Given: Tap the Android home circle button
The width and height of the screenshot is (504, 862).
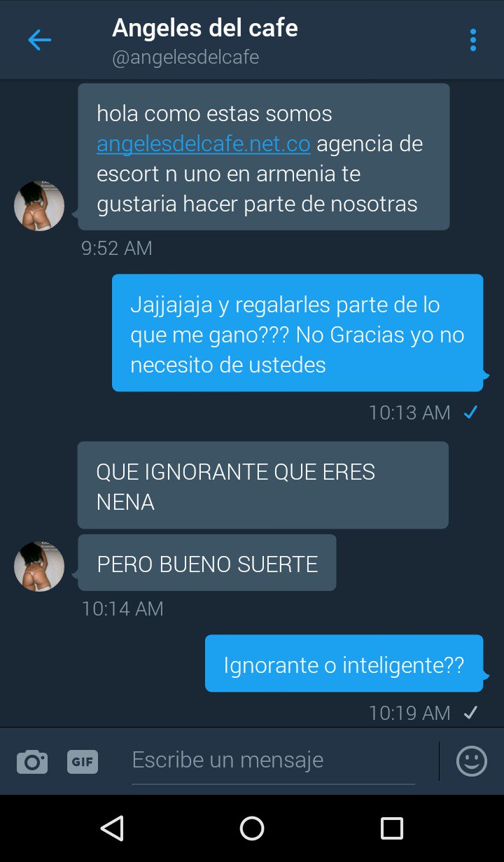Looking at the screenshot, I should coord(252,828).
